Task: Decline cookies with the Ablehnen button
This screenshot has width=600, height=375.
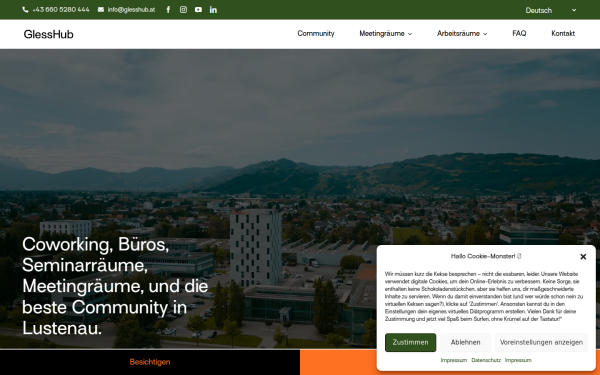Action: point(465,342)
